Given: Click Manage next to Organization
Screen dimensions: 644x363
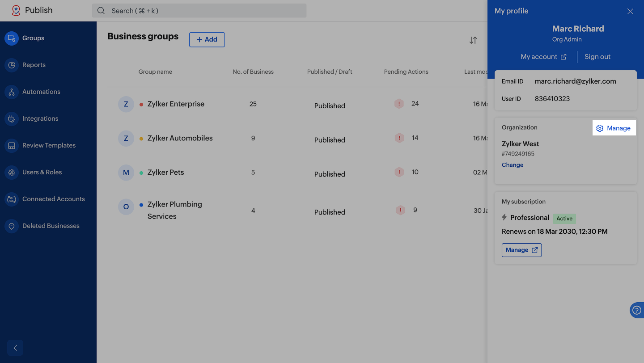Looking at the screenshot, I should click(x=614, y=128).
